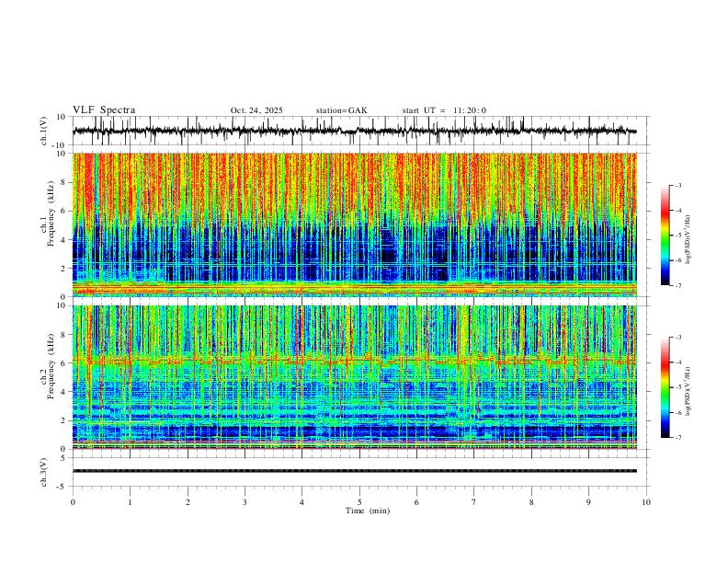This screenshot has height=563, width=728.
Task: Click the time axis tick label '0'
Action: (x=73, y=502)
